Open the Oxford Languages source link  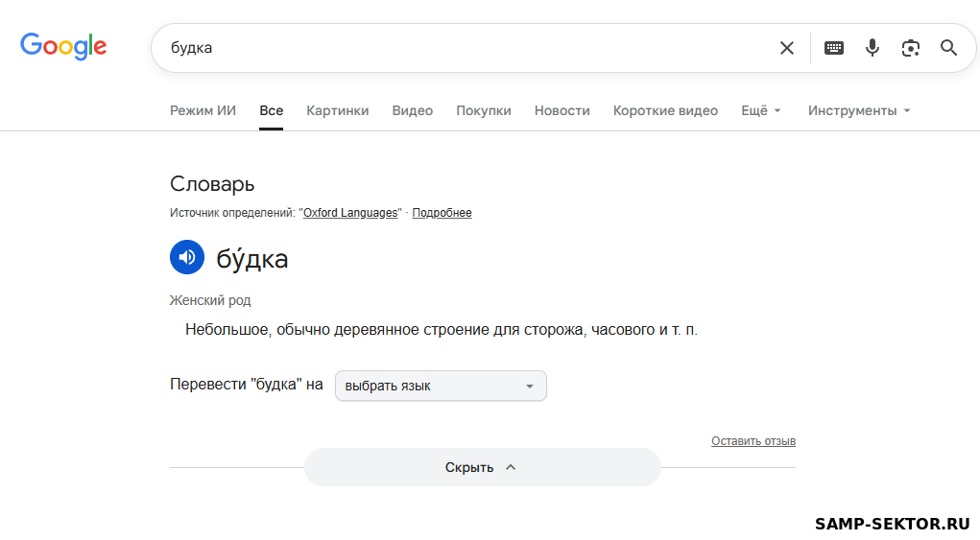pos(350,213)
